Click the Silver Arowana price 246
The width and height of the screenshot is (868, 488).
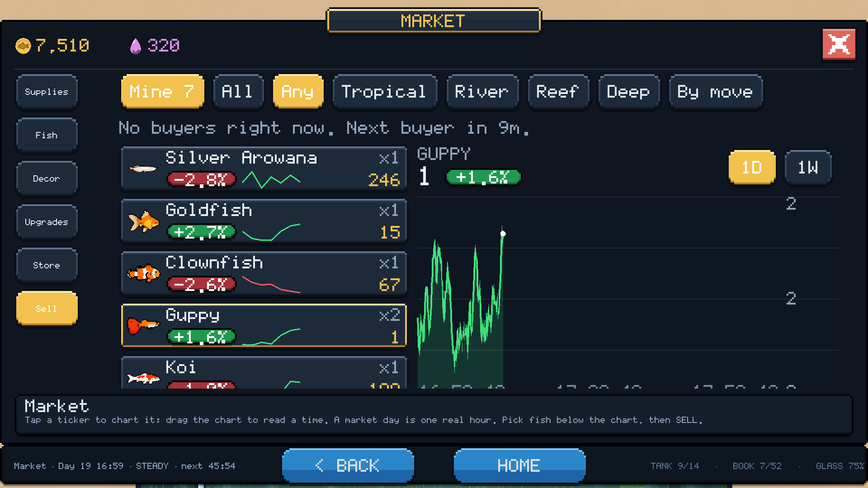pyautogui.click(x=384, y=180)
